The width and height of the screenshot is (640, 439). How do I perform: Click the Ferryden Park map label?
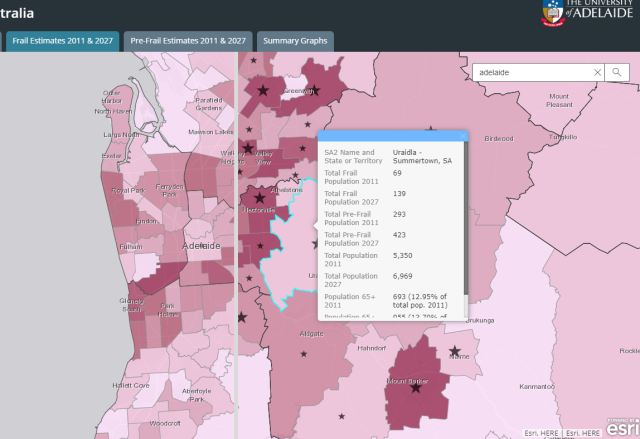(x=170, y=191)
